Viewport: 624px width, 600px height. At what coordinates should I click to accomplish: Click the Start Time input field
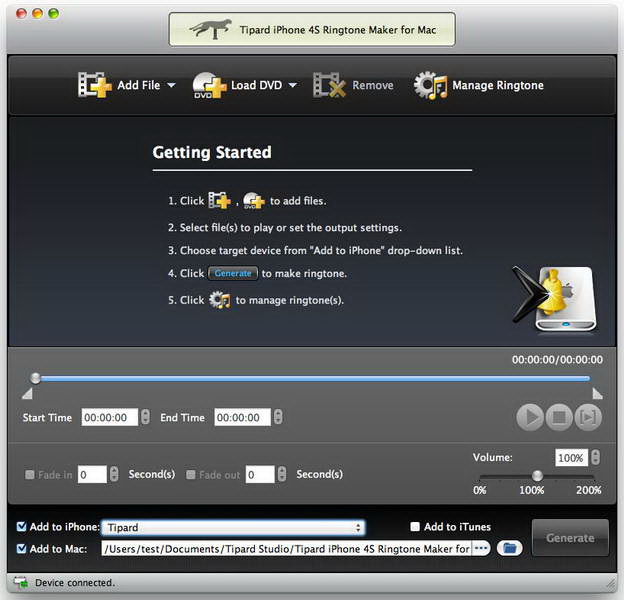tap(109, 417)
